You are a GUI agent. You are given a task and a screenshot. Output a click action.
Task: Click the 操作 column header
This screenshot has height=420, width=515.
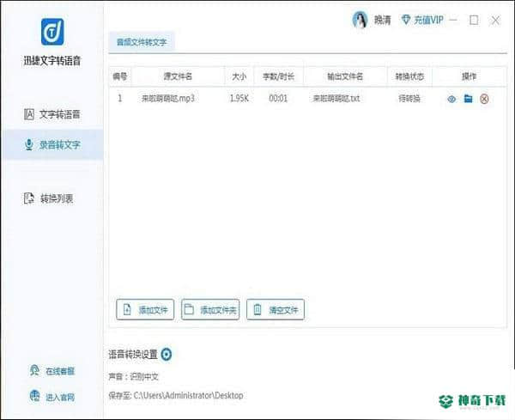coord(469,76)
